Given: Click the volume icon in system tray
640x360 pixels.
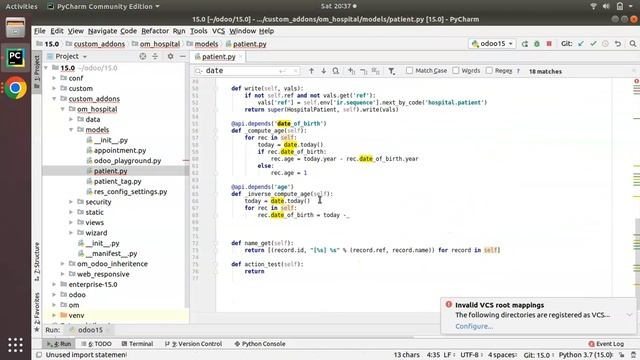Looking at the screenshot, I should [606, 6].
